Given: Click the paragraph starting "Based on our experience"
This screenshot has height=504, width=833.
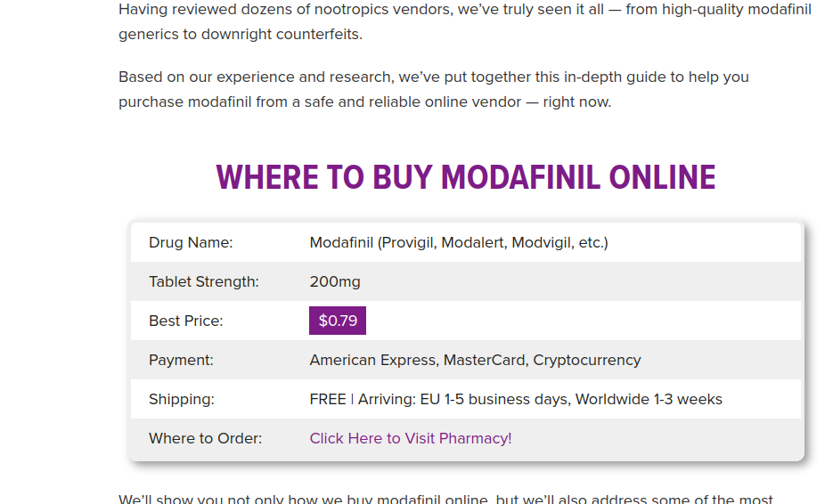Looking at the screenshot, I should tap(434, 89).
